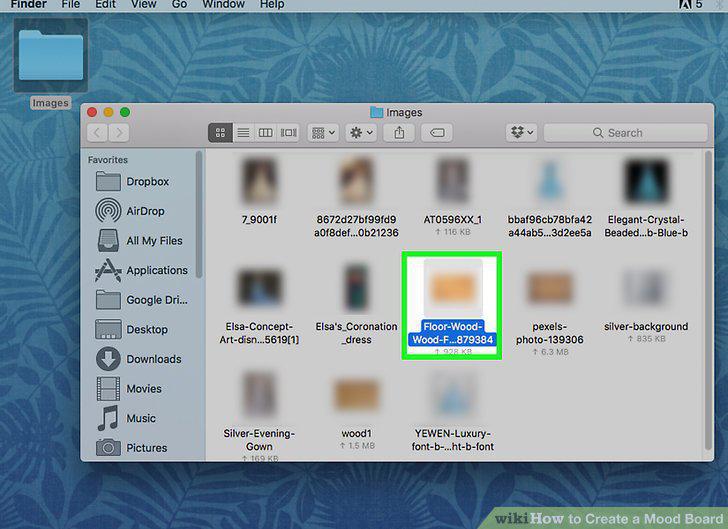Click the Floor-Wood file name label
728x529 pixels.
point(453,333)
